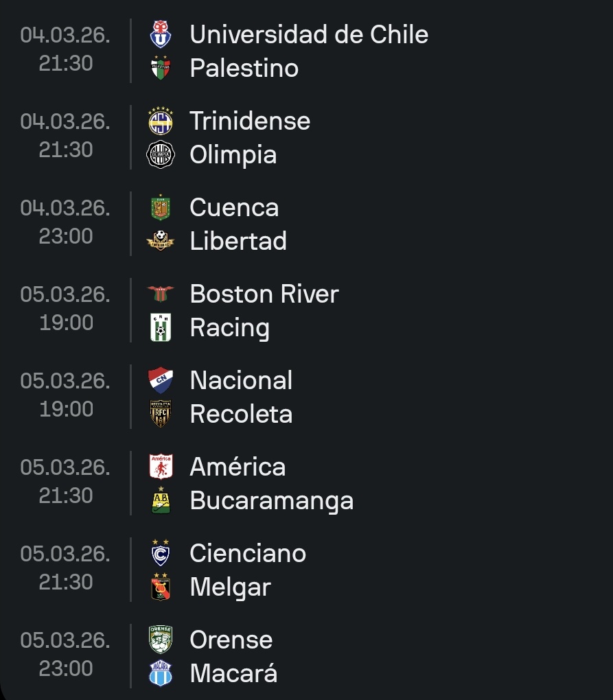Open the Universidad de Chile team name
Viewport: 613px width, 700px height.
click(x=309, y=35)
